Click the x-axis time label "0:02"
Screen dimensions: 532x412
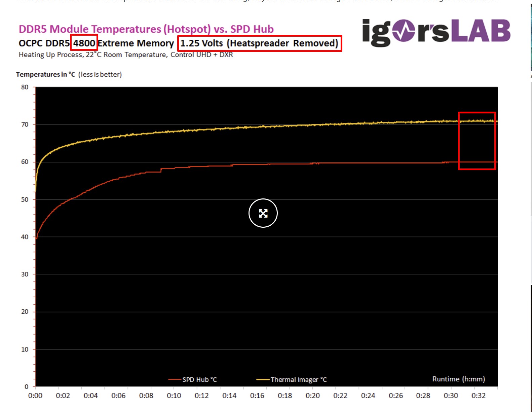(x=63, y=396)
